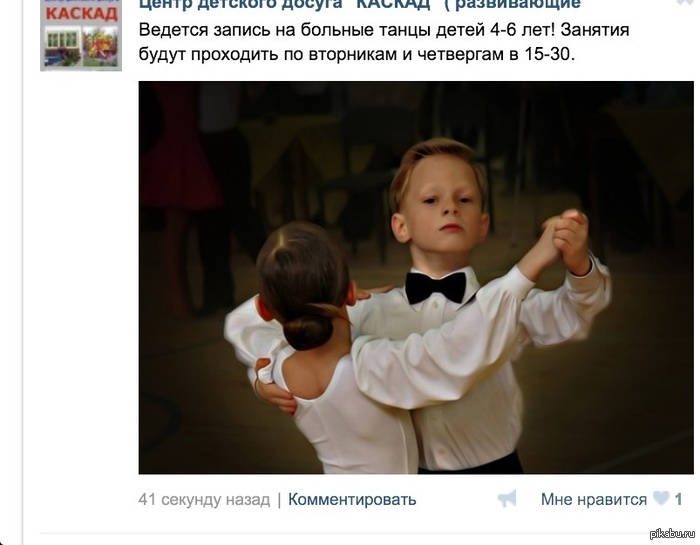Click the post text line Ведется запись на танцы
The image size is (700, 545).
click(384, 30)
